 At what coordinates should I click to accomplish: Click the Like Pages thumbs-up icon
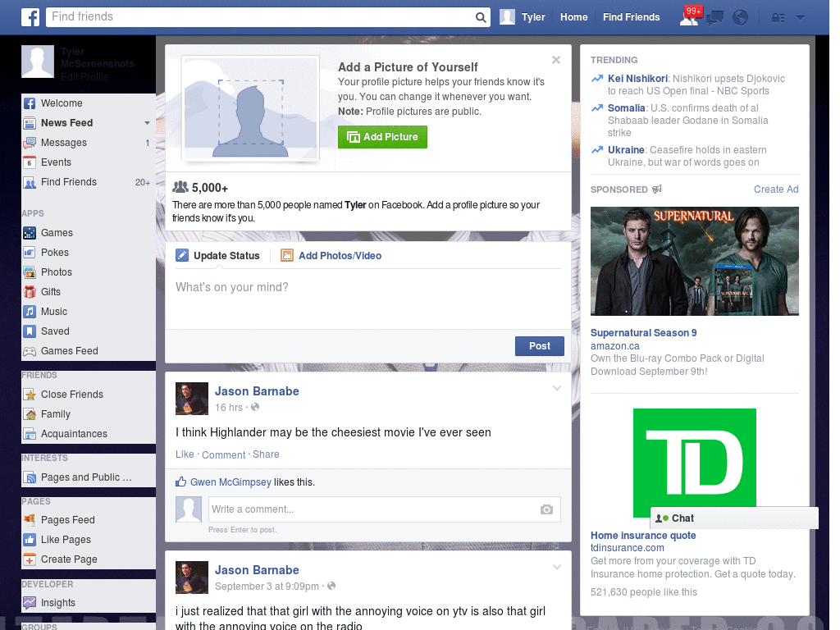30,540
